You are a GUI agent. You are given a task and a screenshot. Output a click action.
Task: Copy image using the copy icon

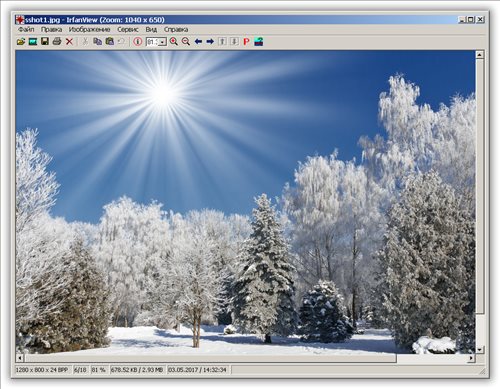(97, 41)
